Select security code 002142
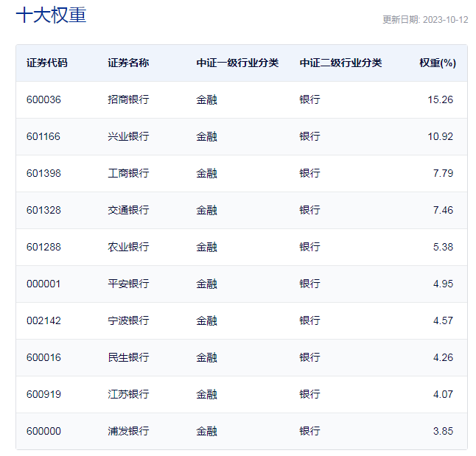Screen dimensions: 476x456 click(x=43, y=320)
